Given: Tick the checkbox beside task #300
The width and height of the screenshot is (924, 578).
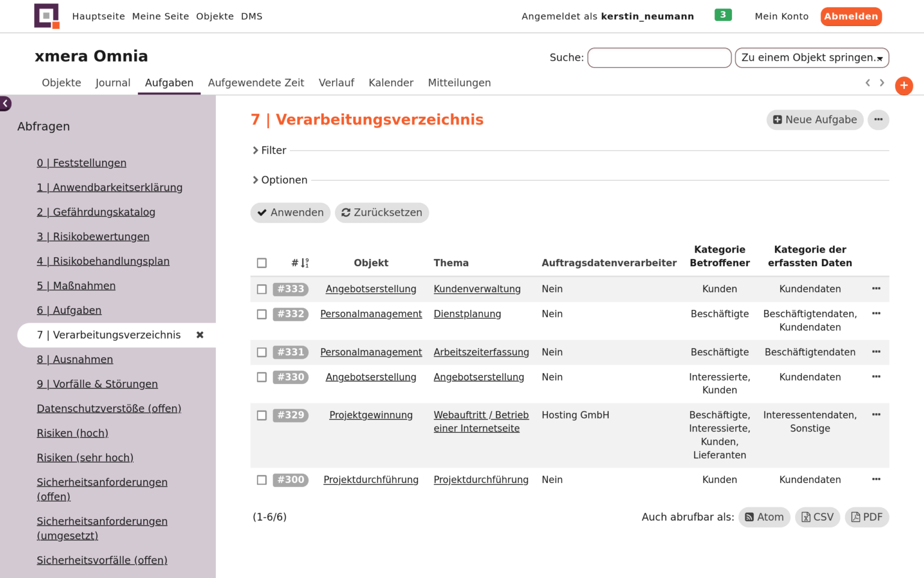Looking at the screenshot, I should [262, 480].
